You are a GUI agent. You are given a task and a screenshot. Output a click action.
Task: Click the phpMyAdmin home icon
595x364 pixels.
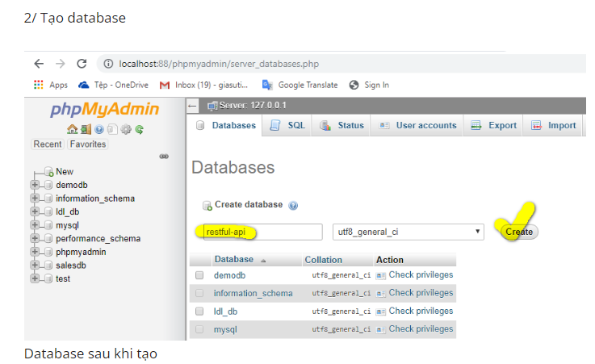[72, 130]
